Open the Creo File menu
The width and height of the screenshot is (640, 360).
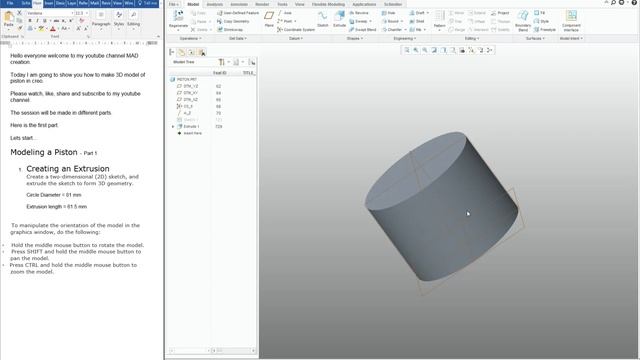(x=174, y=4)
